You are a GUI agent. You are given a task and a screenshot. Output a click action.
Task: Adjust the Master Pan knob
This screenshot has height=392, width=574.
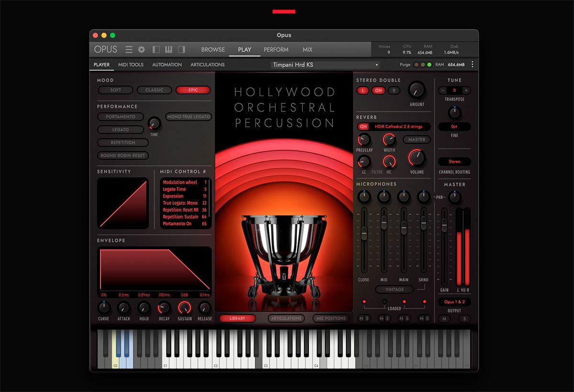454,196
